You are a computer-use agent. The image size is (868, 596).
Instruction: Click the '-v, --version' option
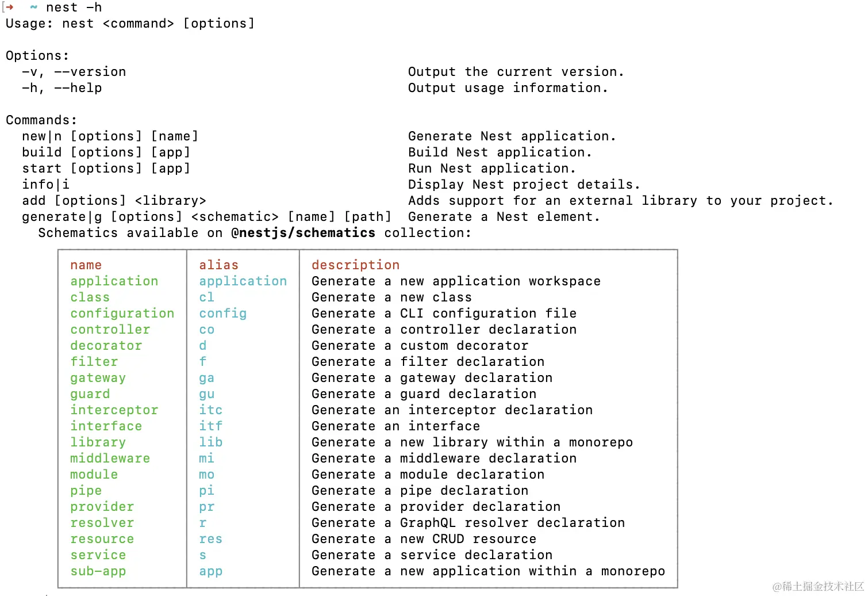(74, 72)
